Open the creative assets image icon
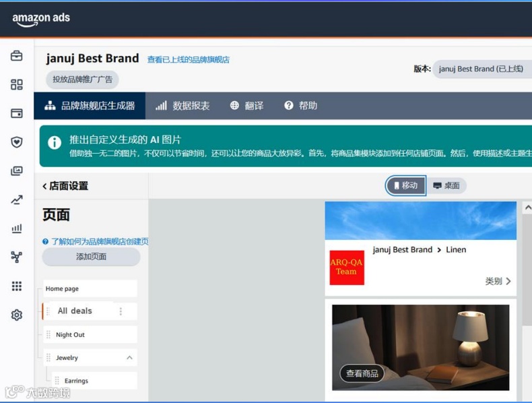The image size is (532, 403). [17, 170]
